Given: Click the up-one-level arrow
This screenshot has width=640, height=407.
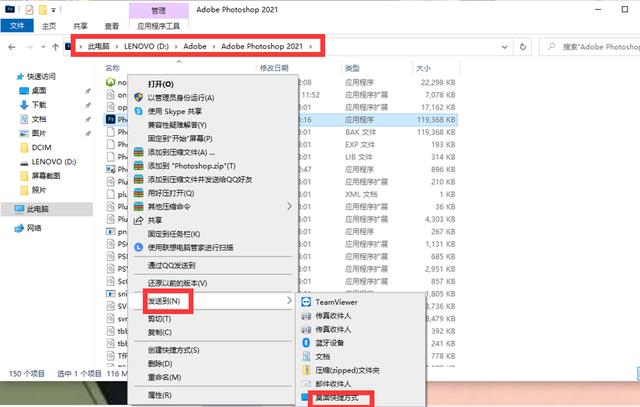Looking at the screenshot, I should 56,47.
